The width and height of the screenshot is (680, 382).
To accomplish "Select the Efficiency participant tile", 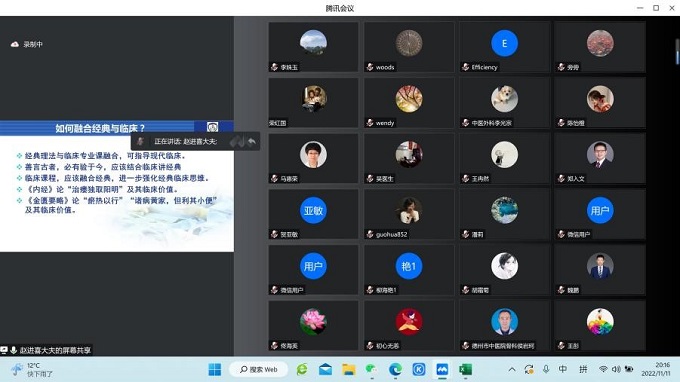I will (504, 47).
